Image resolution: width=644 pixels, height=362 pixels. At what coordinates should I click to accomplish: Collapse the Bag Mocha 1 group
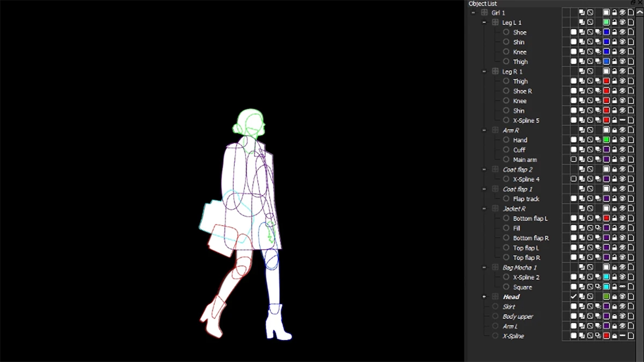tap(484, 267)
